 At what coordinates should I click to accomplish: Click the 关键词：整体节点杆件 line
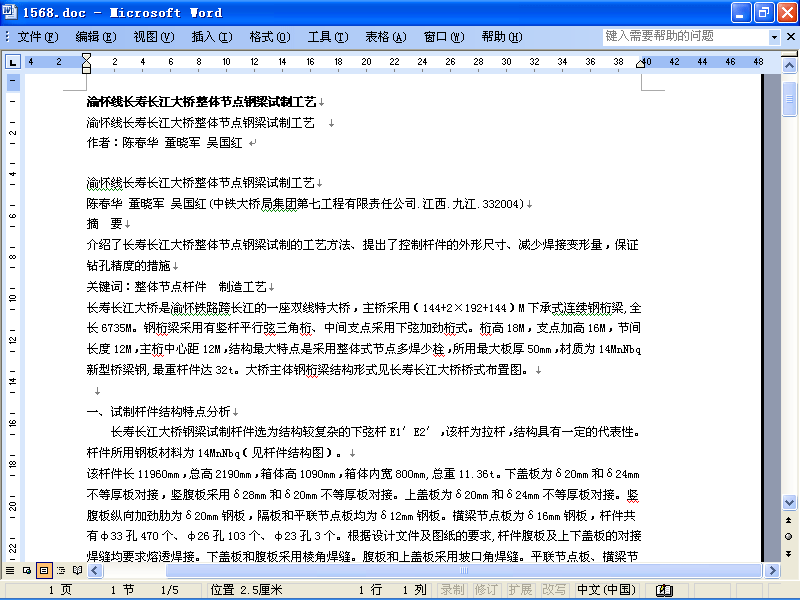(177, 287)
